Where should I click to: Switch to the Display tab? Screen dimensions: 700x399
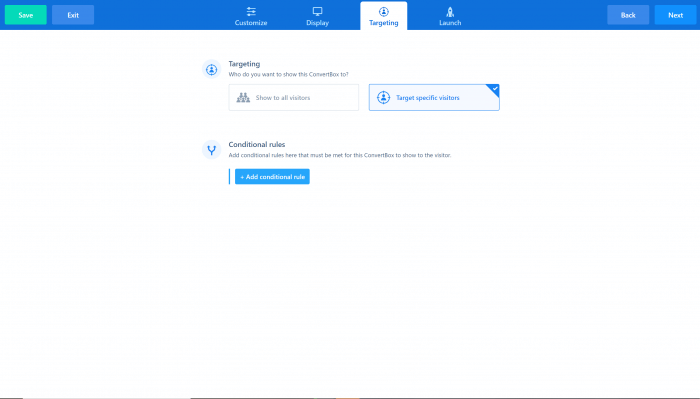click(317, 16)
